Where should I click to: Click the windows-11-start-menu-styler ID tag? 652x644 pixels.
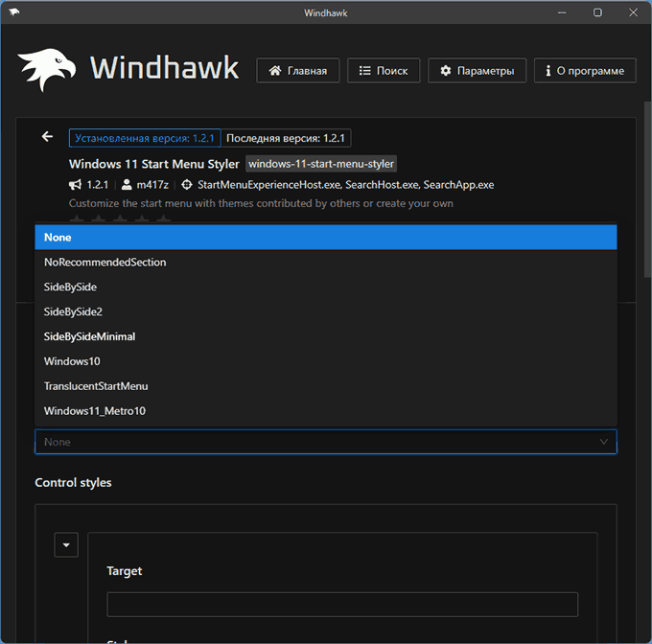[320, 164]
